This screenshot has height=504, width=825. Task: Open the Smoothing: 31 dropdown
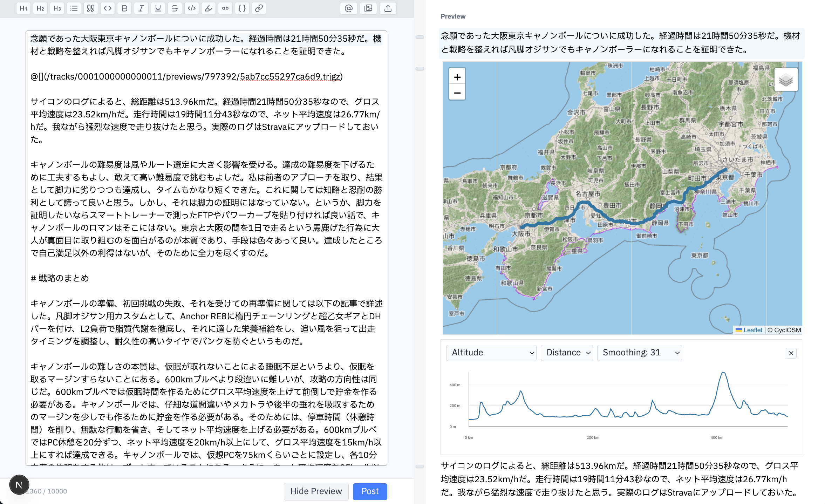coord(639,353)
